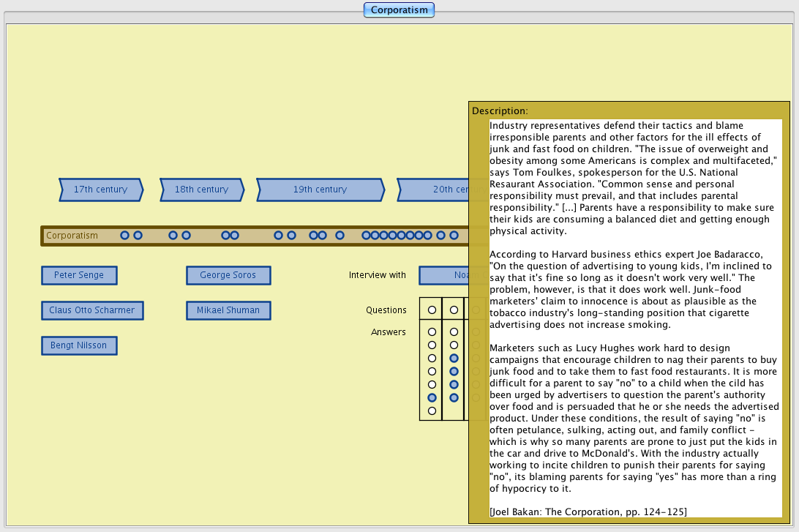Click the Bengt Nilsson button
Viewport: 799px width, 532px height.
pyautogui.click(x=79, y=345)
